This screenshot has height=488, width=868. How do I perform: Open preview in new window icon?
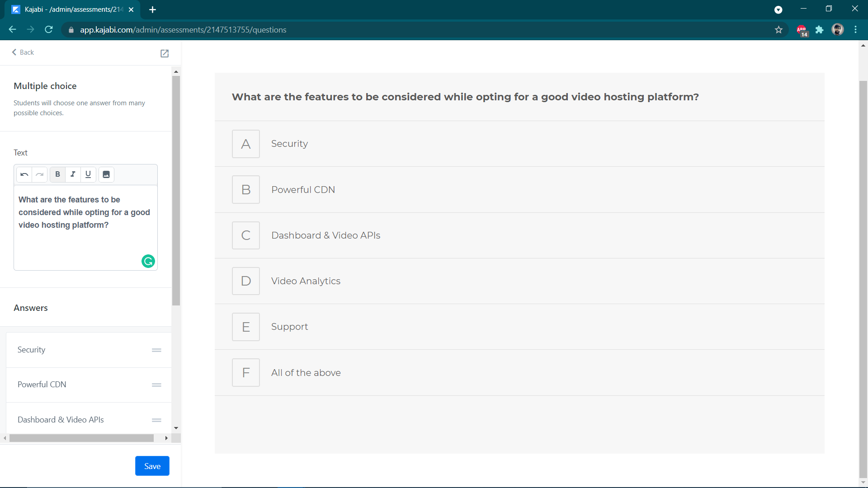click(165, 53)
